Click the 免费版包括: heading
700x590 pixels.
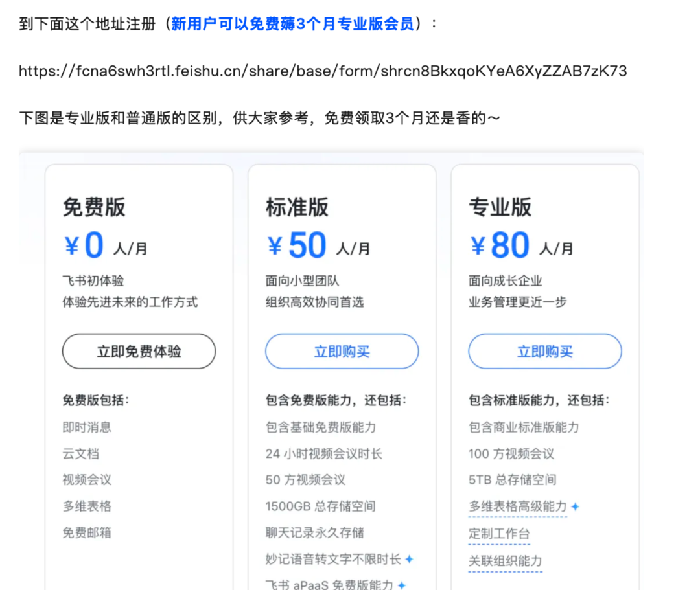coord(95,400)
